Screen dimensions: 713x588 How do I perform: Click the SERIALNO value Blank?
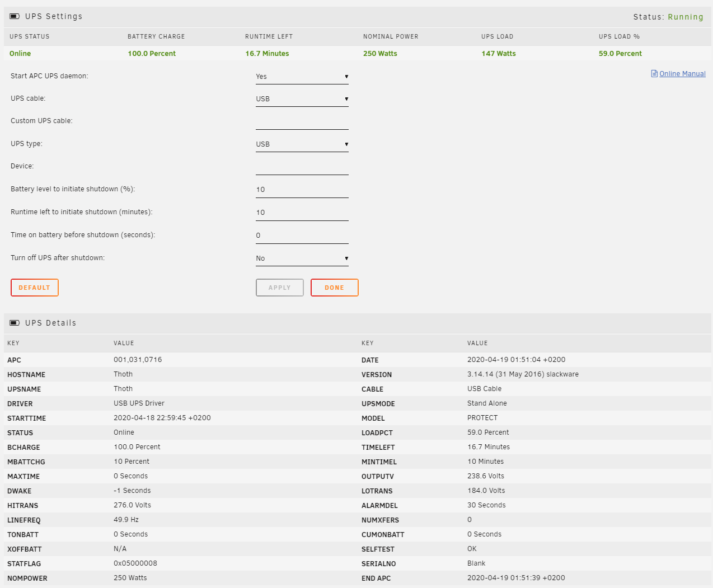[x=476, y=563]
